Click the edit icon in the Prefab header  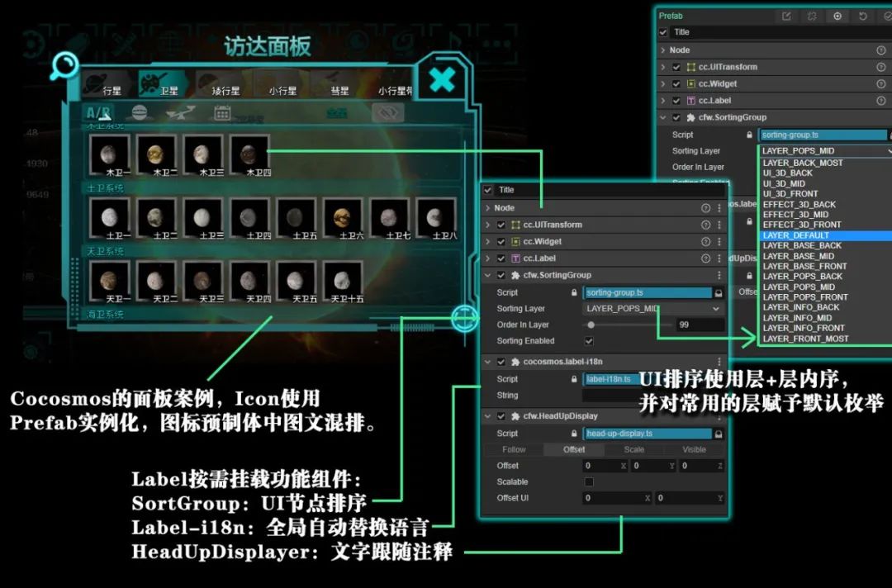pyautogui.click(x=785, y=16)
